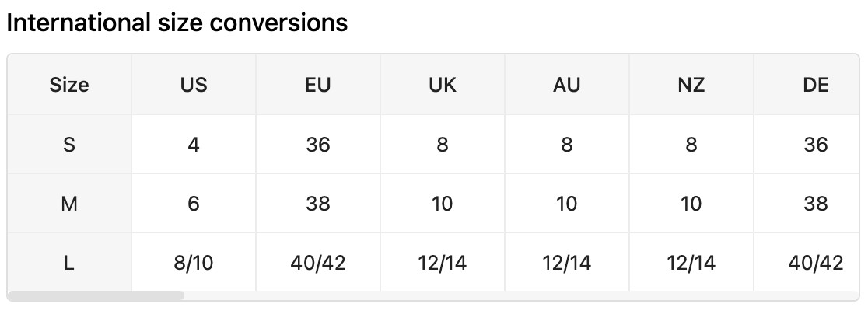Image resolution: width=868 pixels, height=311 pixels.
Task: Select the NZ value for size M
Action: [691, 204]
